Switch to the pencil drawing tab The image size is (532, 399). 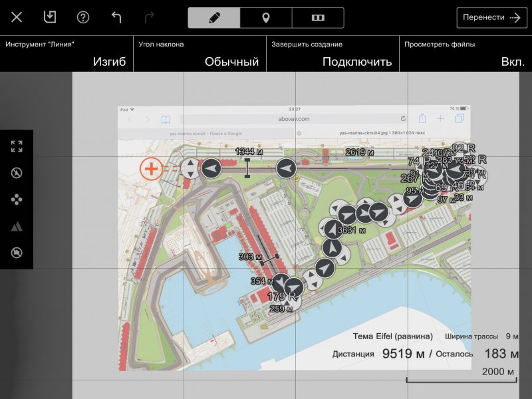point(213,18)
